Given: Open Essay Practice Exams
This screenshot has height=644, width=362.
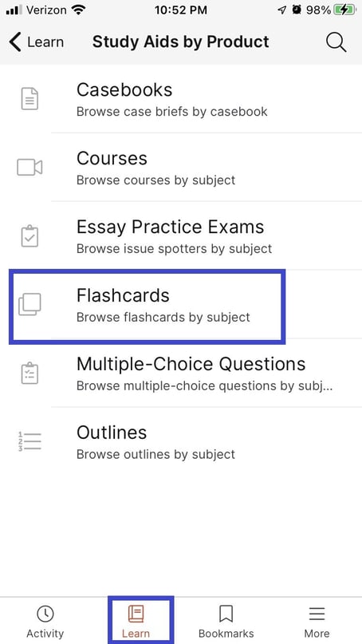Looking at the screenshot, I should click(x=181, y=235).
